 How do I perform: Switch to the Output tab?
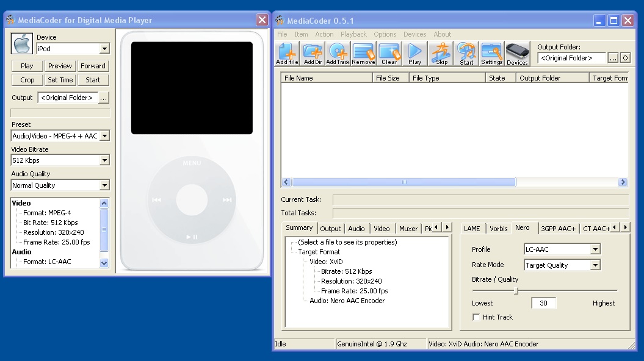point(331,229)
